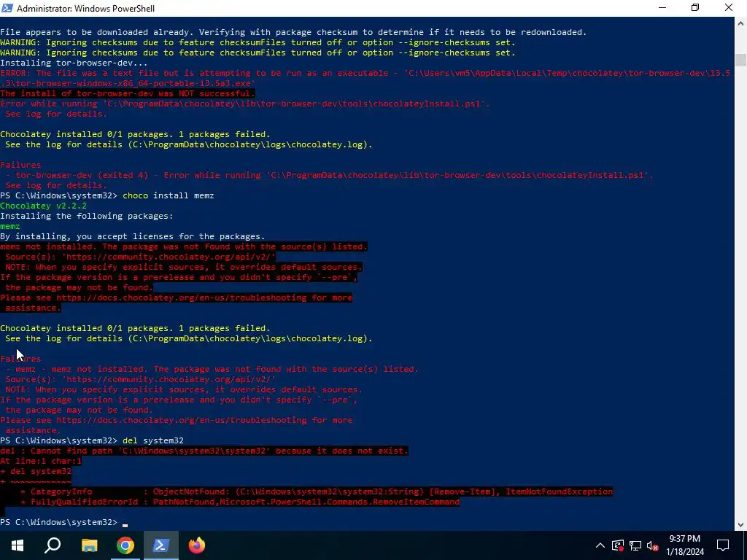747x560 pixels.
Task: Click docs.chocolatey.org troubleshooting URL in highlighted block
Action: pyautogui.click(x=182, y=297)
